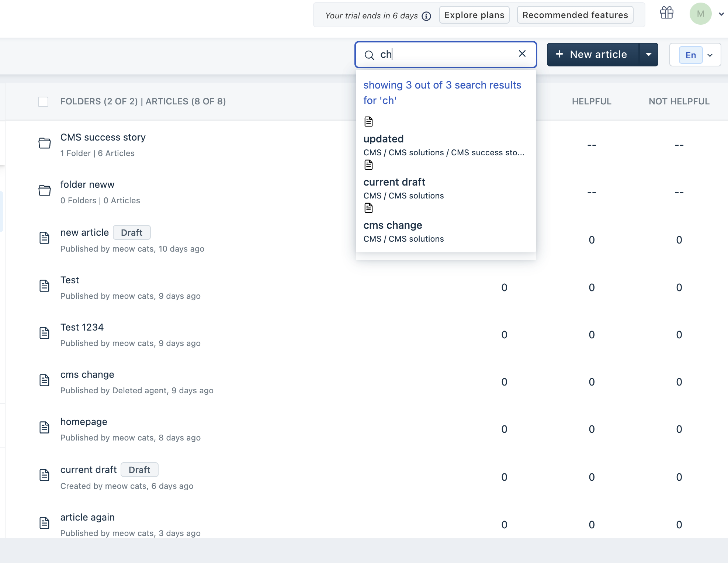
Task: Click the trial info circle icon
Action: pyautogui.click(x=426, y=16)
